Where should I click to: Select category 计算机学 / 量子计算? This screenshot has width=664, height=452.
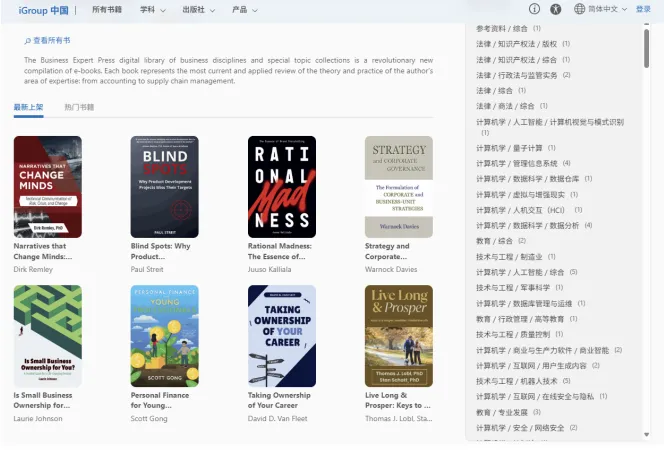[x=516, y=148]
